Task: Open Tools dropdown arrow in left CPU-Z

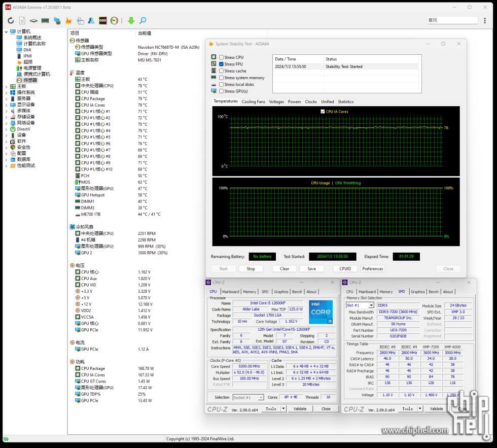Action: [x=283, y=409]
